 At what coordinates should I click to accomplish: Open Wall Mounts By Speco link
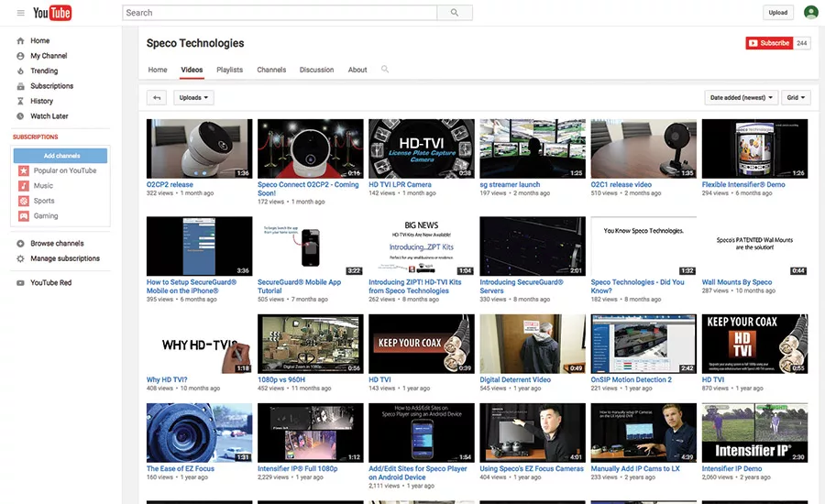pos(737,282)
